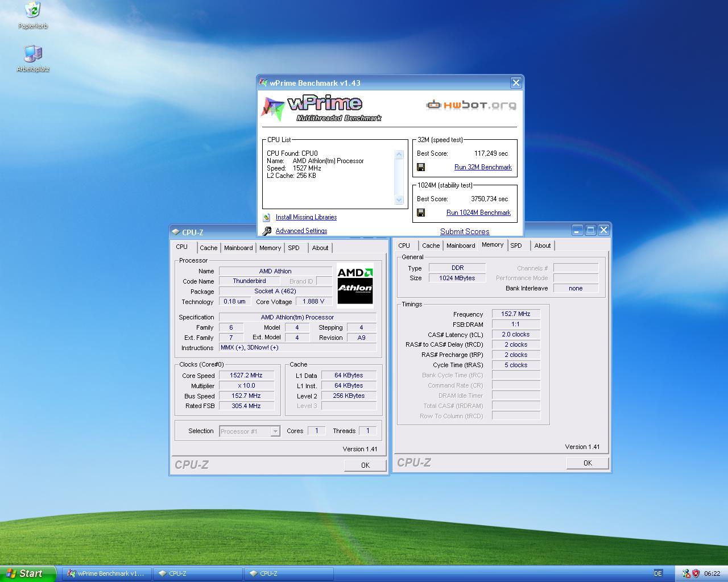Click OK in left CPU-Z window

pos(365,465)
